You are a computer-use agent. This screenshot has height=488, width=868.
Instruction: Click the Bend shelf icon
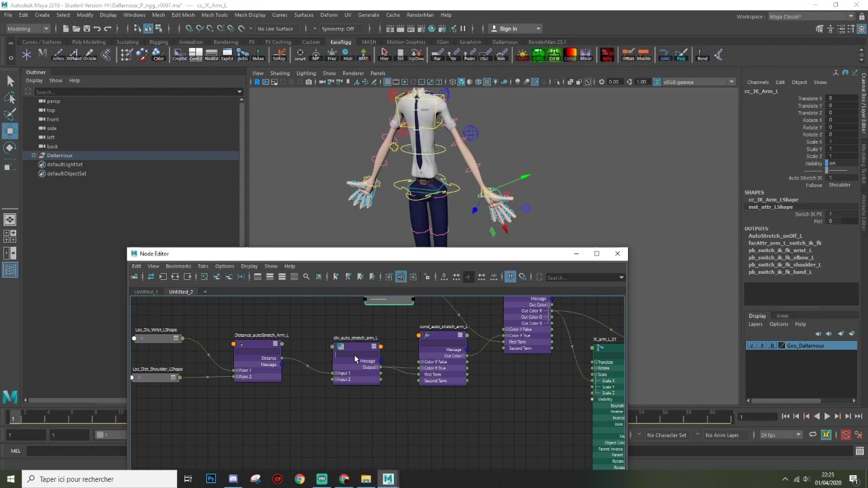point(703,55)
